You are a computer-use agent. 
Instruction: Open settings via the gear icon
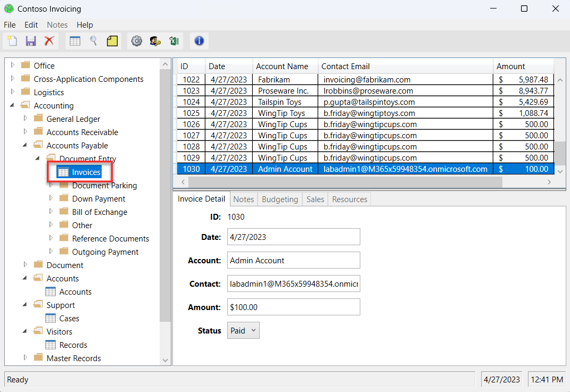tap(137, 41)
